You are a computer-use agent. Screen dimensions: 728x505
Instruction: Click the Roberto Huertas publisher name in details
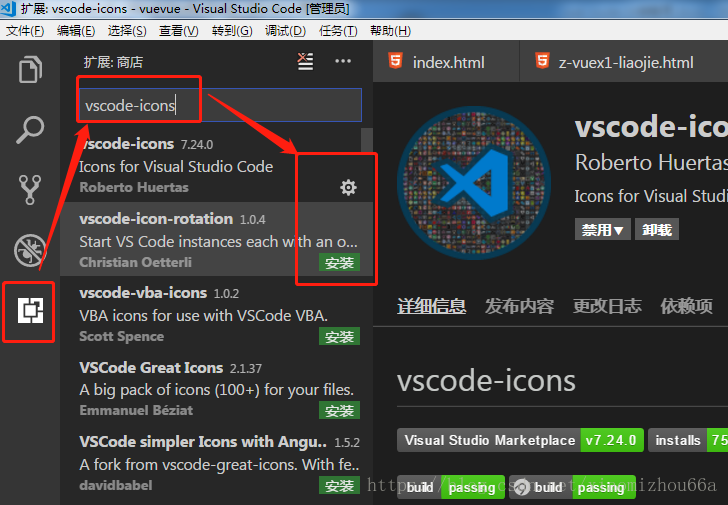651,162
